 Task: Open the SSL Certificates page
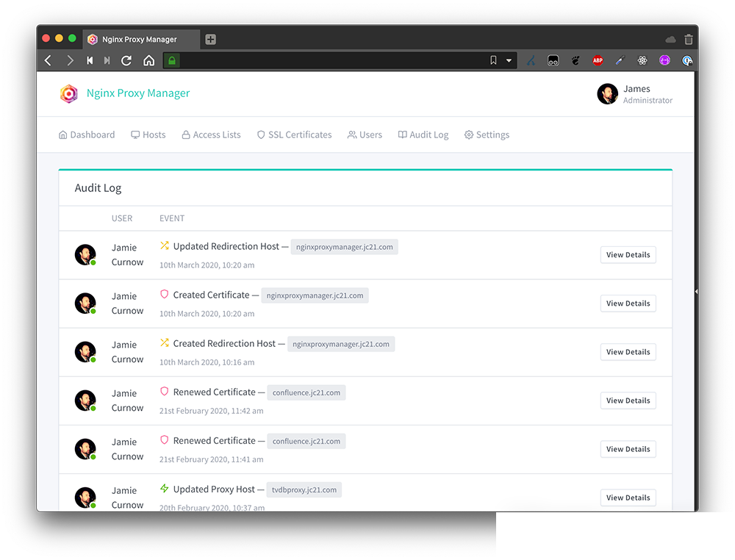tap(295, 135)
